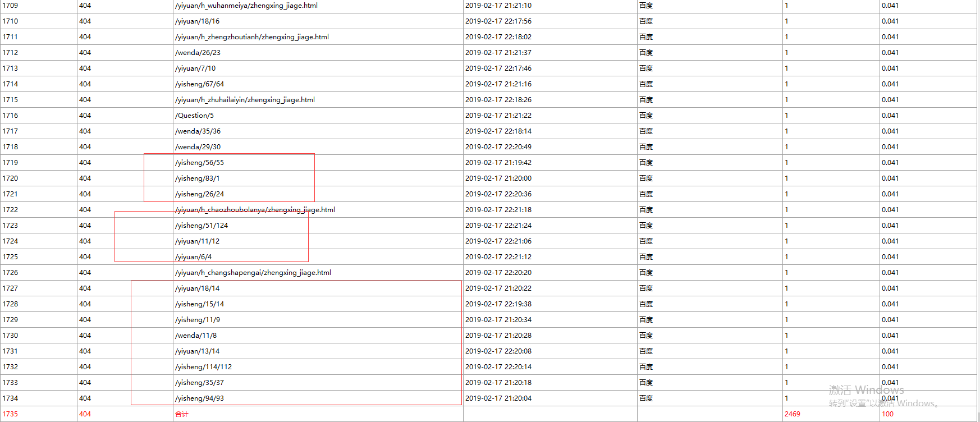Click timestamp 2019-02-17 21:20:04

click(x=498, y=398)
